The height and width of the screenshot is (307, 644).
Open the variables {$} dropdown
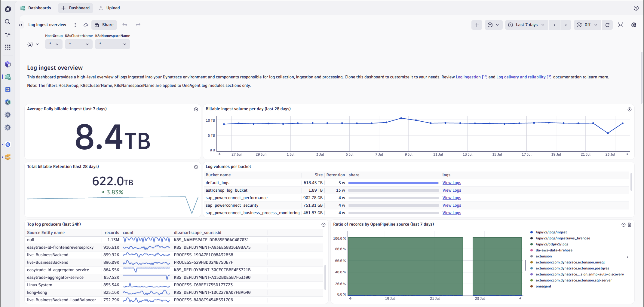pos(33,44)
